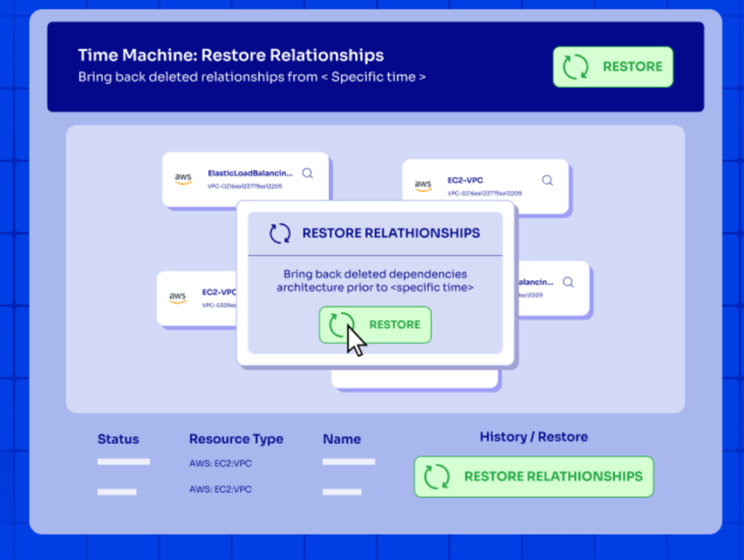Viewport: 744px width, 560px height.
Task: Click the search icon on the ElasticLoadBalancing card
Action: click(x=307, y=173)
